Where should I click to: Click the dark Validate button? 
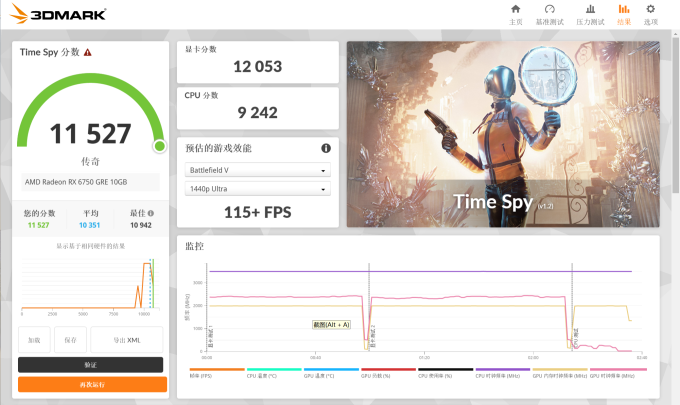(x=91, y=365)
